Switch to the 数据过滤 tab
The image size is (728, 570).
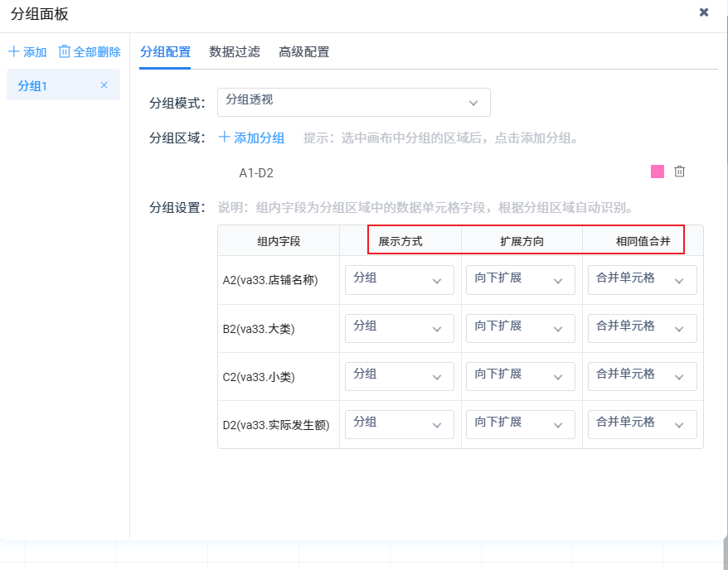click(235, 52)
